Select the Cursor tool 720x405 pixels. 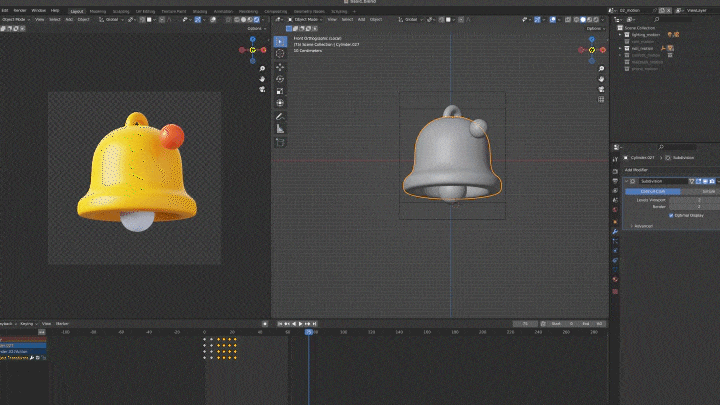280,54
